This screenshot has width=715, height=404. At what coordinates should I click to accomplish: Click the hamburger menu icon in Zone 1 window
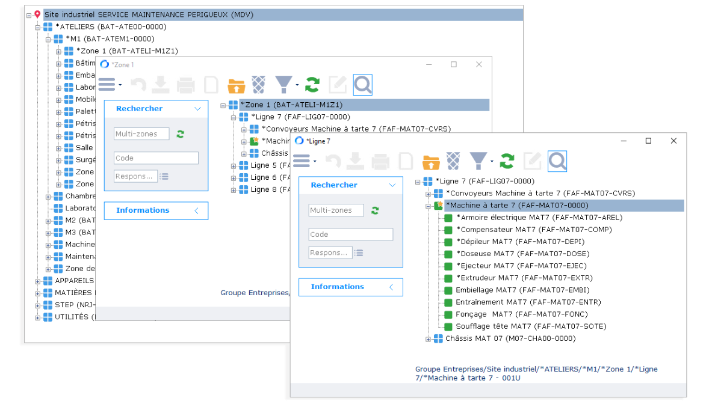pos(107,85)
